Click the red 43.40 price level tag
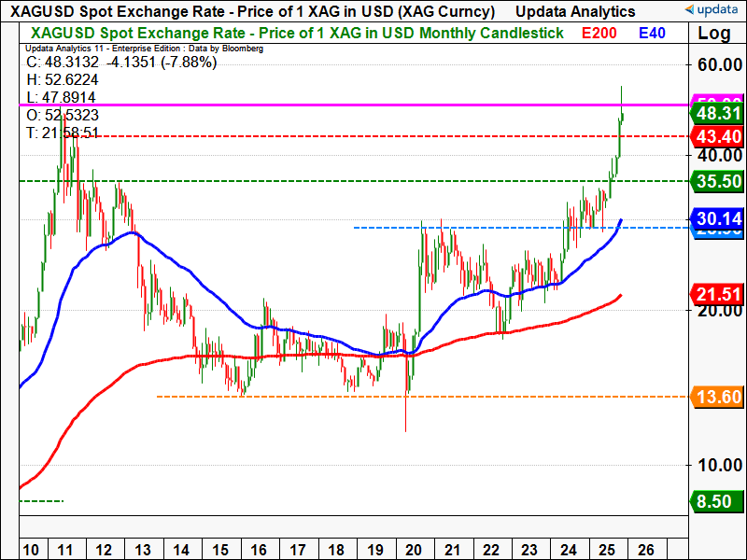The height and width of the screenshot is (560, 747). pyautogui.click(x=717, y=136)
